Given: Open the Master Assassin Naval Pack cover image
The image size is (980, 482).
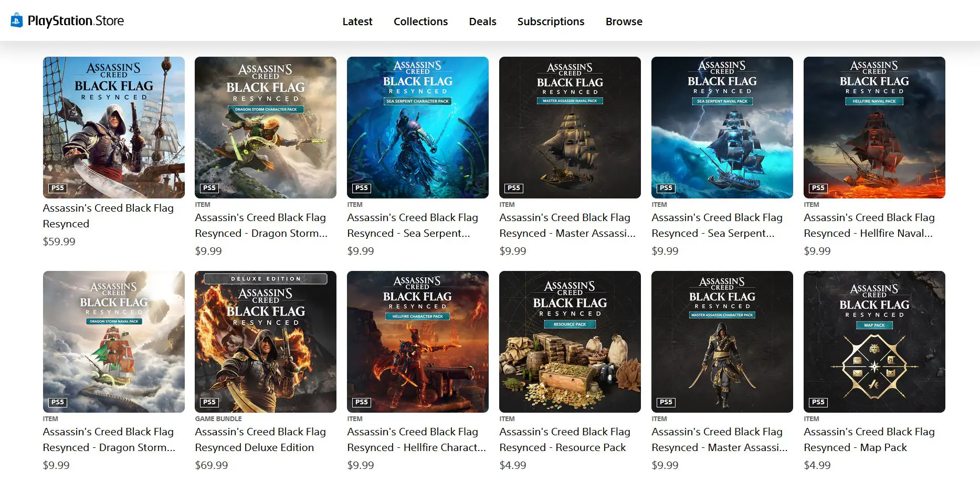Looking at the screenshot, I should pyautogui.click(x=570, y=128).
